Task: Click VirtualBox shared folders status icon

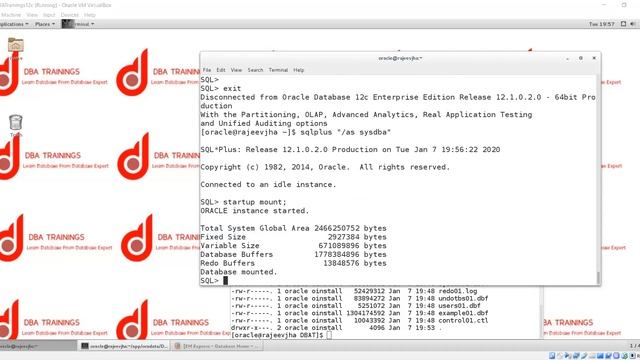Action: coord(593,356)
